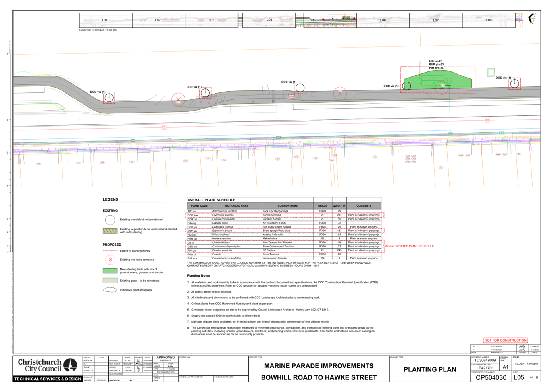Click the existing trees/shrub retained legend circle
The width and height of the screenshot is (556, 392).
[110, 220]
